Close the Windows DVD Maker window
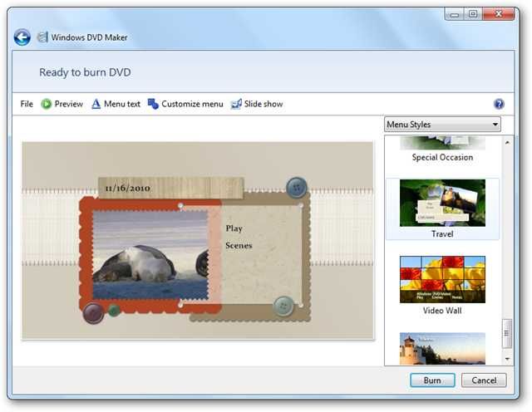The height and width of the screenshot is (412, 532). [x=499, y=14]
